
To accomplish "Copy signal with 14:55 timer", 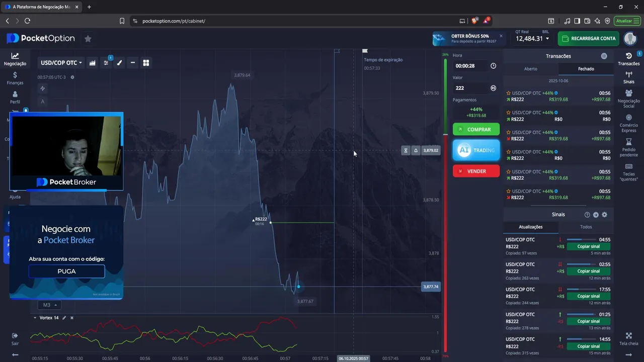I will (588, 346).
